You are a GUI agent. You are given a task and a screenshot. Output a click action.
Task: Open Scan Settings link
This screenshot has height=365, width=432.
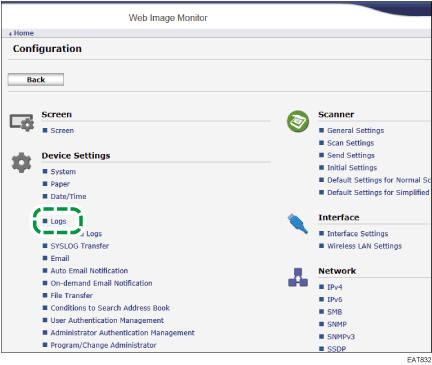click(350, 143)
